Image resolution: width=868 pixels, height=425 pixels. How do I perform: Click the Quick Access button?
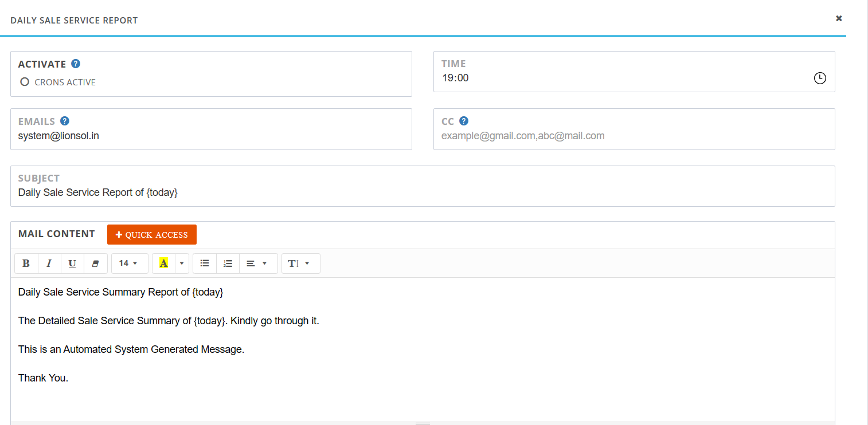[x=152, y=235]
